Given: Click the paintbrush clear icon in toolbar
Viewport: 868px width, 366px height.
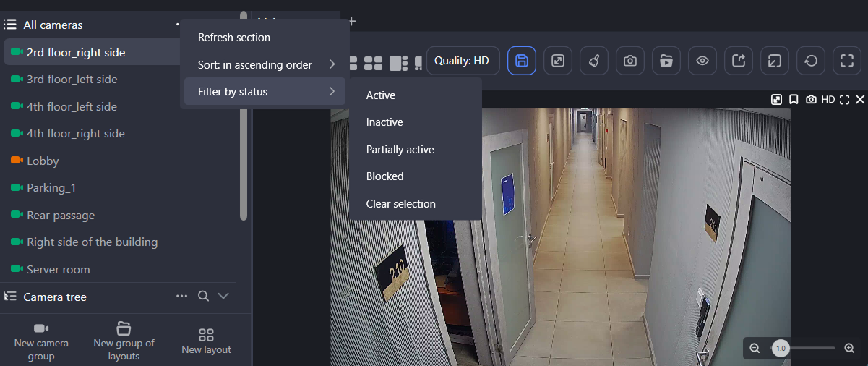Looking at the screenshot, I should click(x=594, y=61).
